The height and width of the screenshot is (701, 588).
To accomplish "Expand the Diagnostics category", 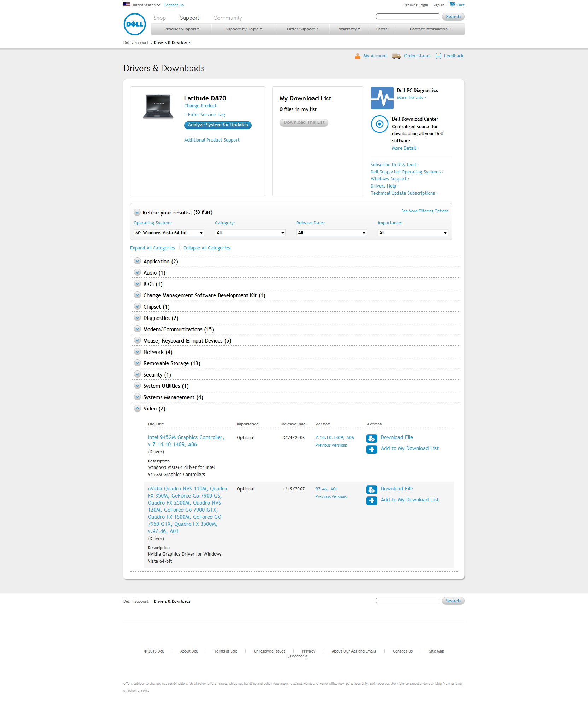I will pyautogui.click(x=138, y=318).
